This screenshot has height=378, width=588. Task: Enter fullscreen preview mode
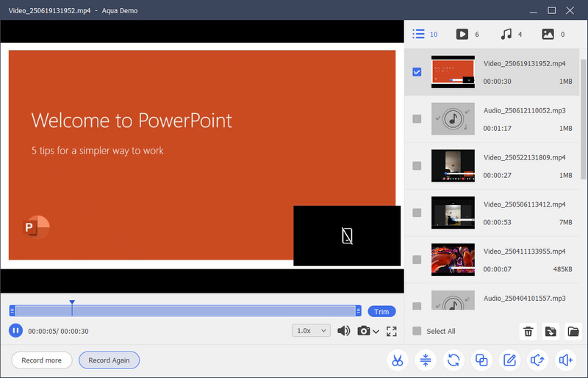[x=392, y=331]
